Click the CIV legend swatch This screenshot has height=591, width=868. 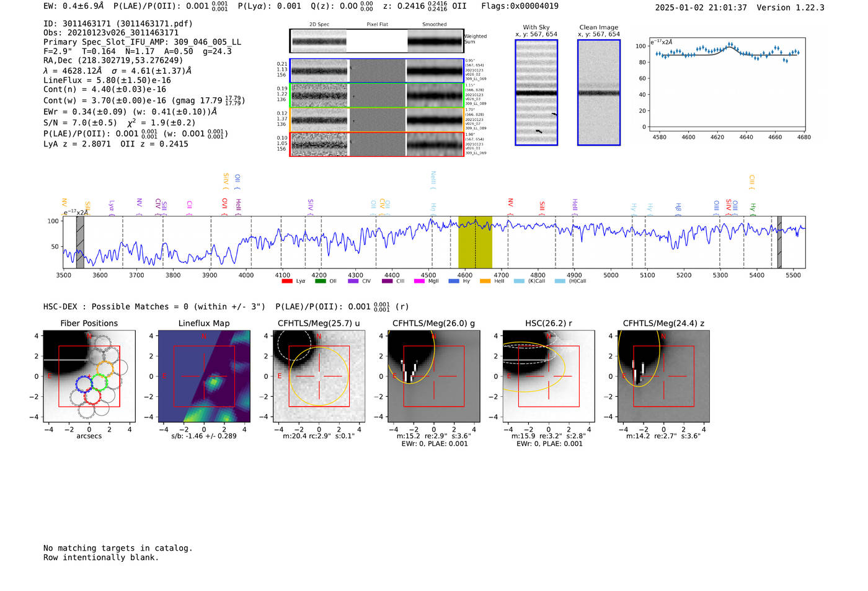click(x=353, y=281)
